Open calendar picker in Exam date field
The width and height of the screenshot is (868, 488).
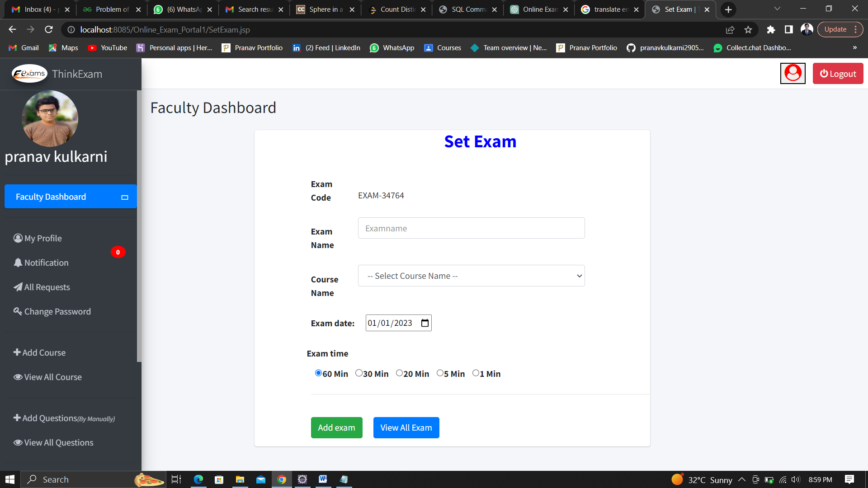pyautogui.click(x=425, y=323)
